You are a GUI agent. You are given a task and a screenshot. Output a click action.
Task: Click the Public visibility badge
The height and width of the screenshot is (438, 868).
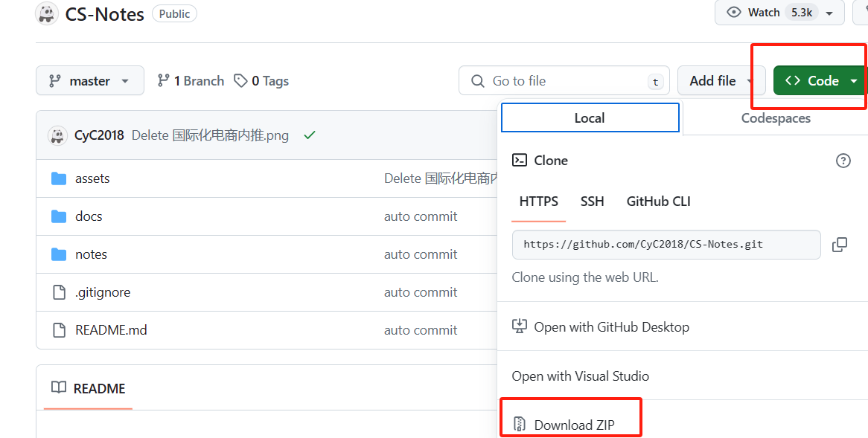pyautogui.click(x=174, y=14)
